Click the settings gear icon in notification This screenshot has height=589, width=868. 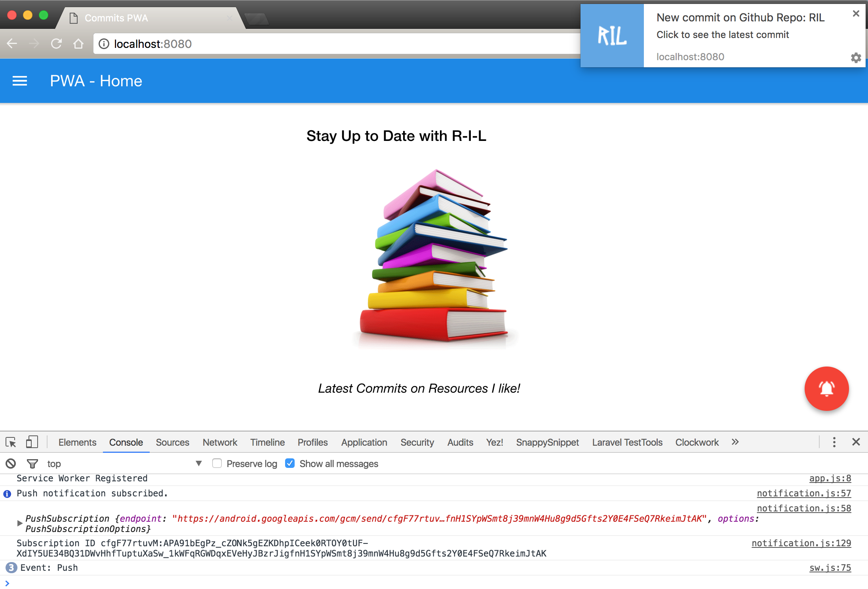856,57
